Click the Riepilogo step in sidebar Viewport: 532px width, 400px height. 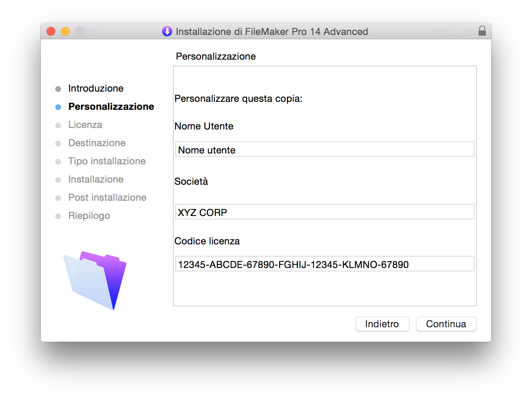[89, 216]
